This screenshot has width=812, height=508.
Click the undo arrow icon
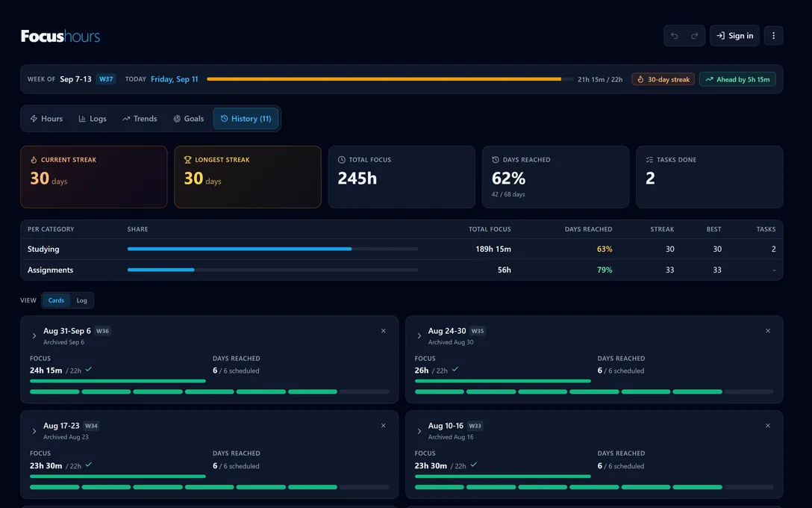[674, 36]
